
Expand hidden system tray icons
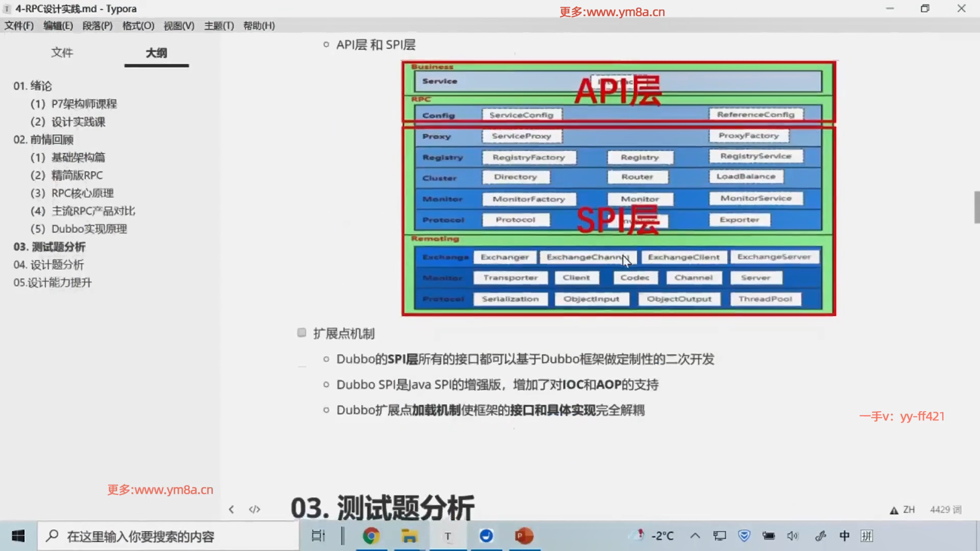695,536
